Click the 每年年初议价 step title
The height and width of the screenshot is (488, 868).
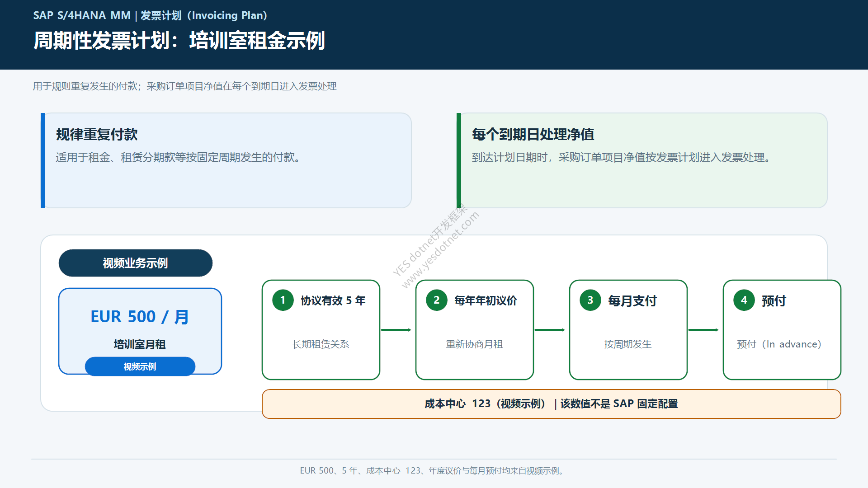[x=486, y=300]
